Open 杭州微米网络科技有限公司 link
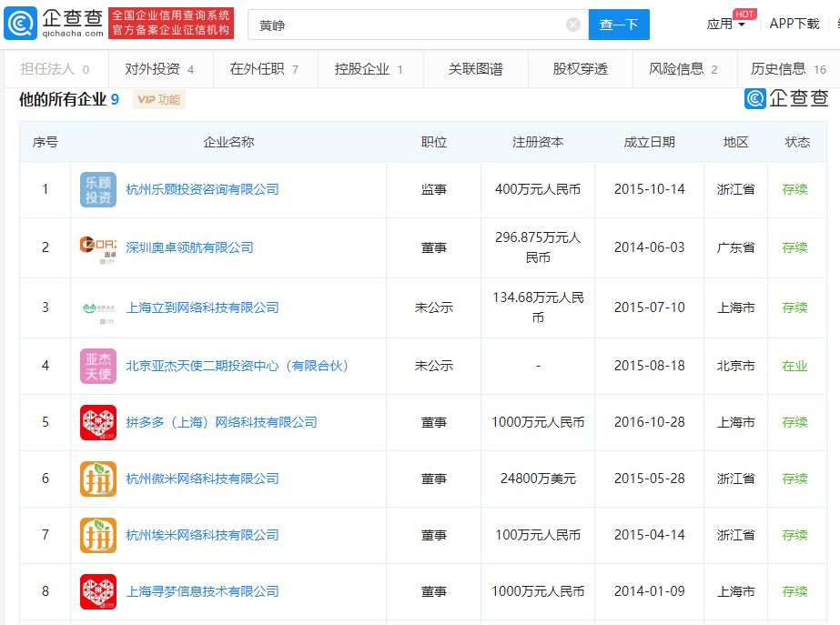 coord(203,479)
